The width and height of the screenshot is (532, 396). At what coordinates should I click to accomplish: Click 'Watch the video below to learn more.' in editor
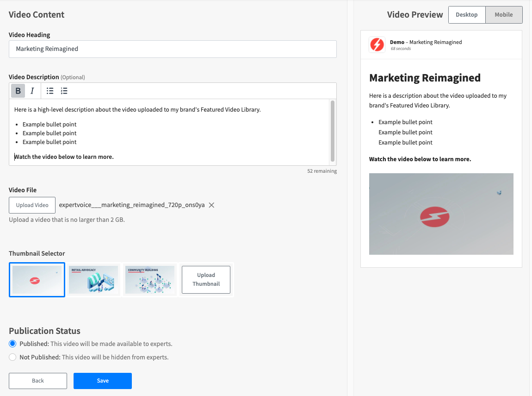(64, 157)
